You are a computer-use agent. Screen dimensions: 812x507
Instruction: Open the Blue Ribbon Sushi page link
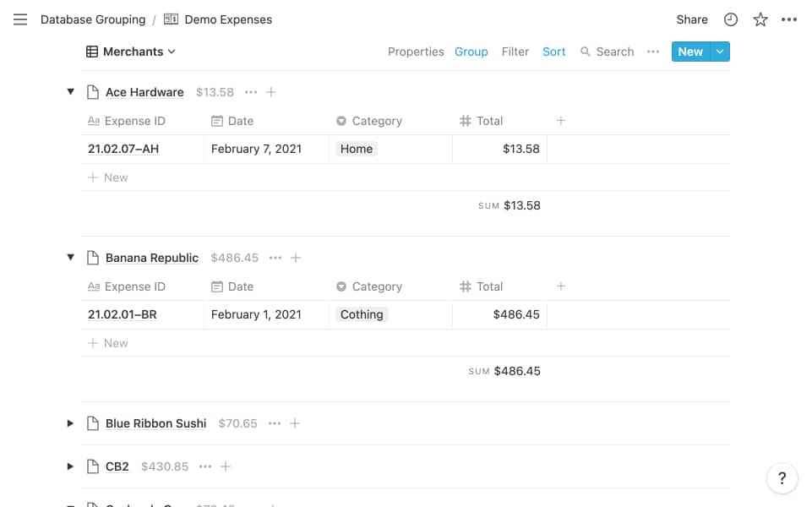(155, 423)
